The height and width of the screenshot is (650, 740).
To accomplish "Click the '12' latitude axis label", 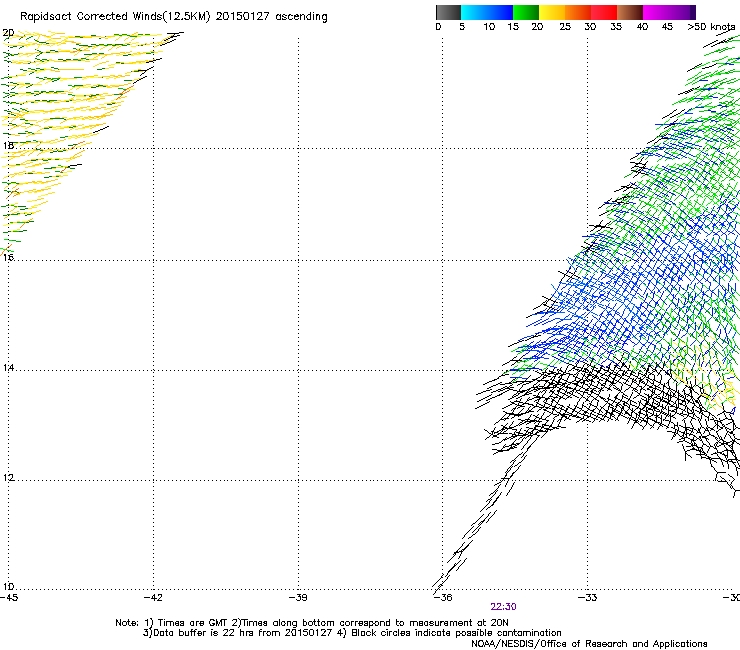I will coord(8,477).
